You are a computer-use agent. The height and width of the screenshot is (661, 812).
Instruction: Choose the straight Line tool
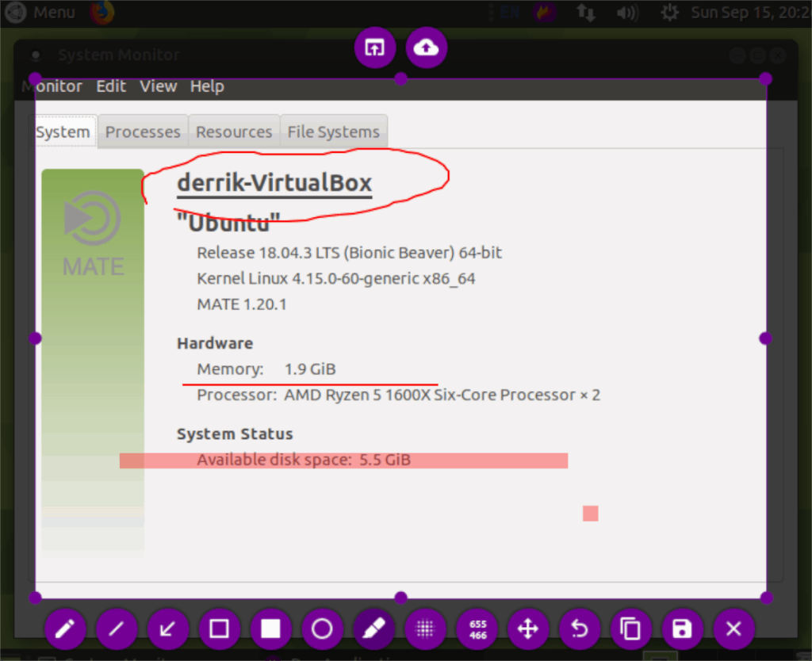117,629
